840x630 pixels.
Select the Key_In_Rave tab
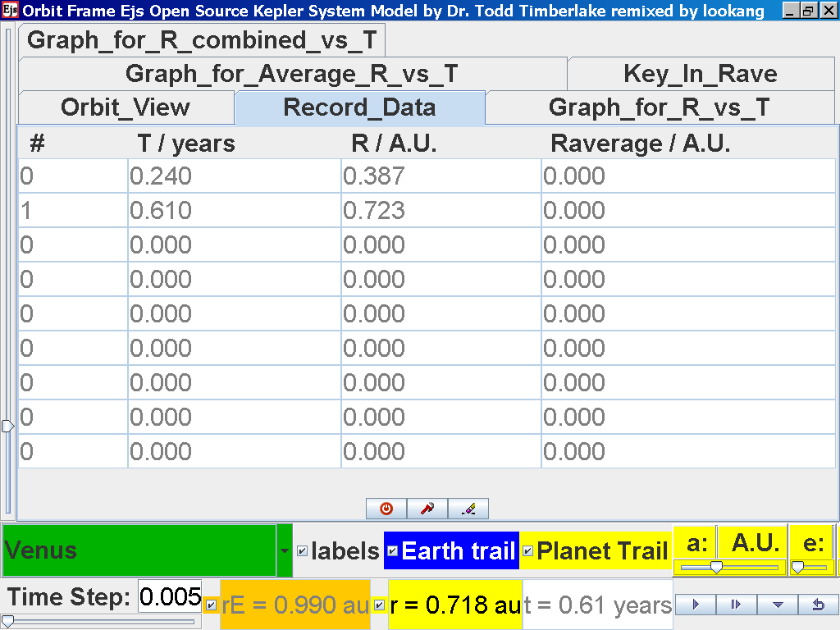coord(700,74)
